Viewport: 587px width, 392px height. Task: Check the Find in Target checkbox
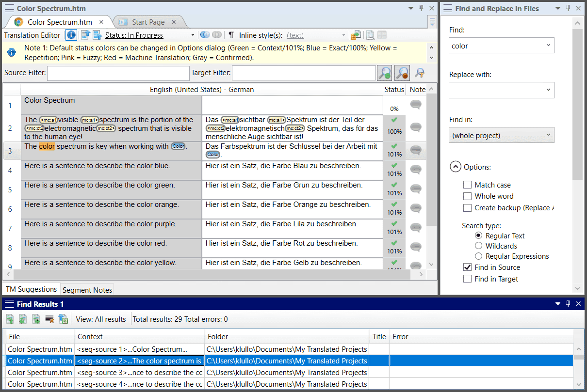pos(467,279)
